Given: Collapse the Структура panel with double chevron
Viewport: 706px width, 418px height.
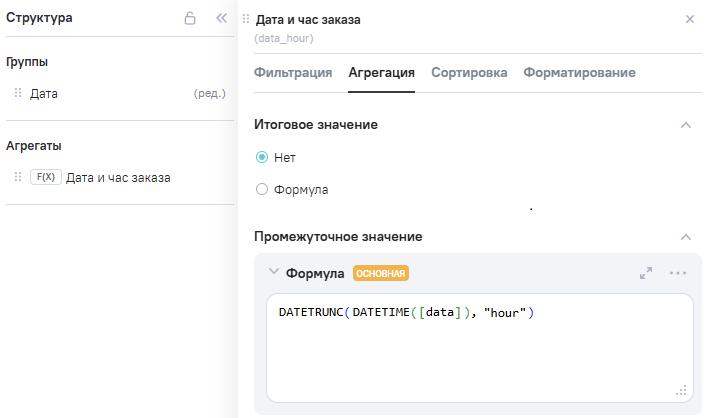Looking at the screenshot, I should pos(222,18).
